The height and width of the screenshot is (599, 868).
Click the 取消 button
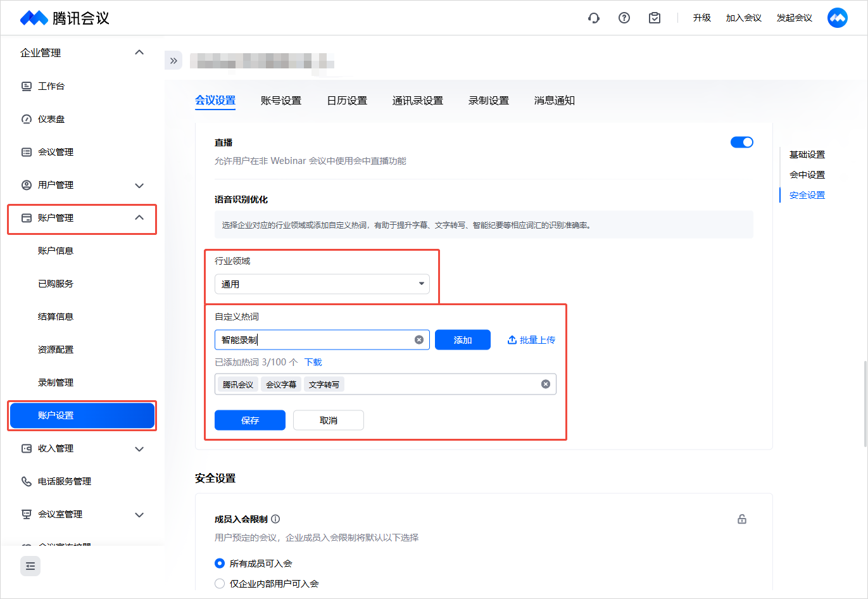[x=329, y=420]
